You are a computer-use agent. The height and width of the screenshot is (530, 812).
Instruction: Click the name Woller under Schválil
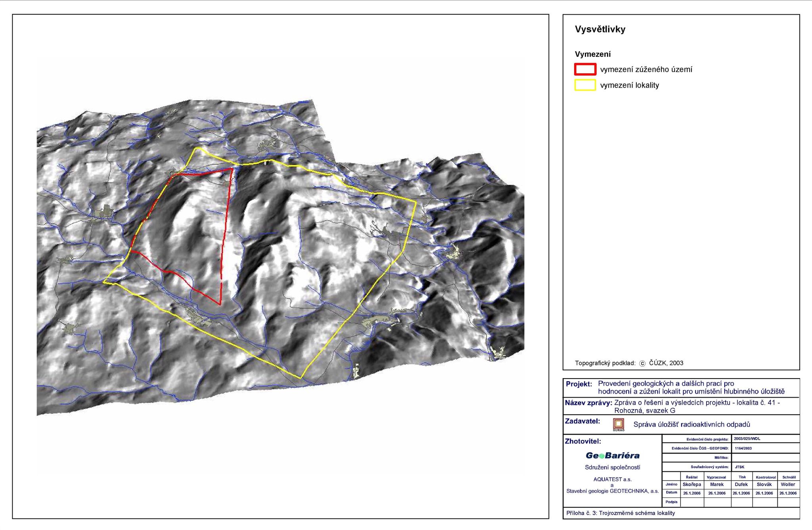point(788,484)
